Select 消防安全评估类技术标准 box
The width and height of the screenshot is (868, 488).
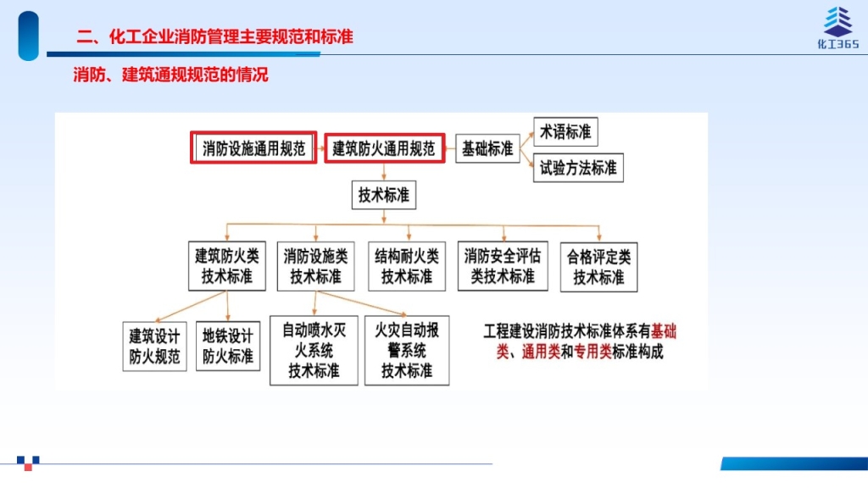503,266
